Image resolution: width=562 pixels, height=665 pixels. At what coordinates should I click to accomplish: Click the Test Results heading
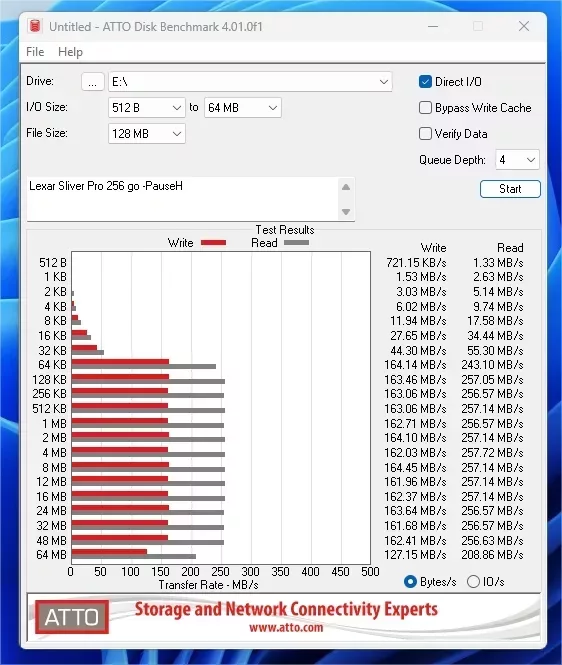[x=285, y=230]
